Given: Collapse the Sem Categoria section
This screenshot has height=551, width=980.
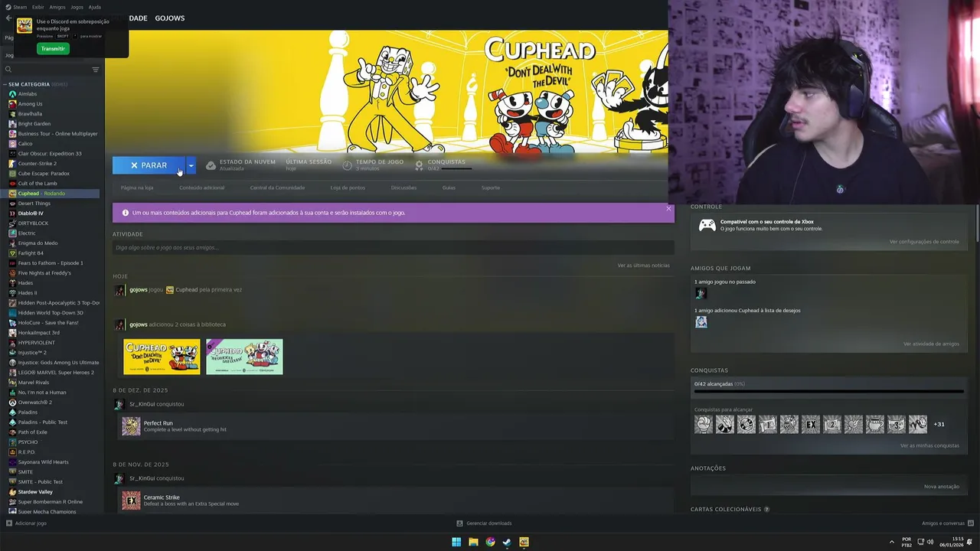Looking at the screenshot, I should (x=5, y=84).
